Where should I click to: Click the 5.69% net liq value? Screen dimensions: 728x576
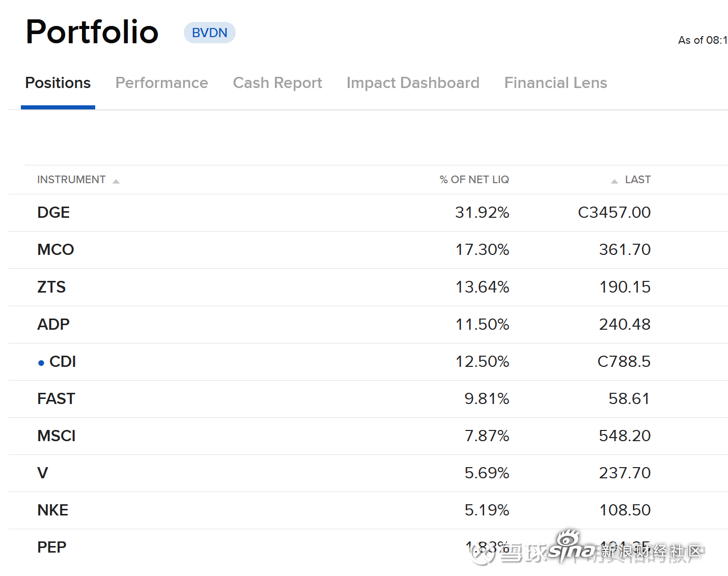pos(487,473)
